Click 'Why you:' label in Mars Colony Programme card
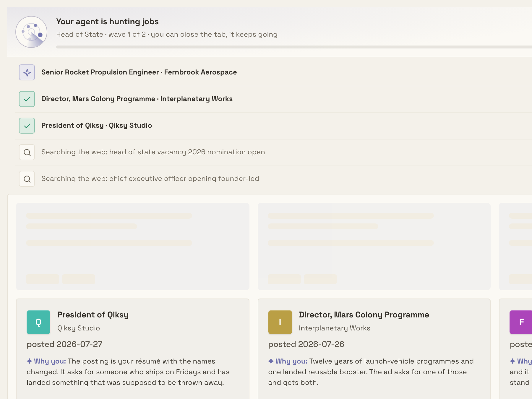Screen dimensions: 532x399 (291, 361)
